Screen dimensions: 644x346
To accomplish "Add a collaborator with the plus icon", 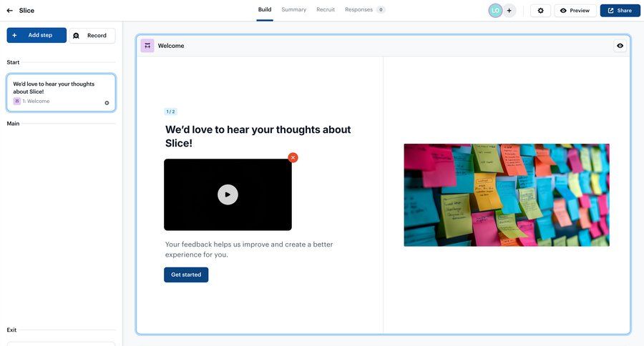I will click(509, 11).
